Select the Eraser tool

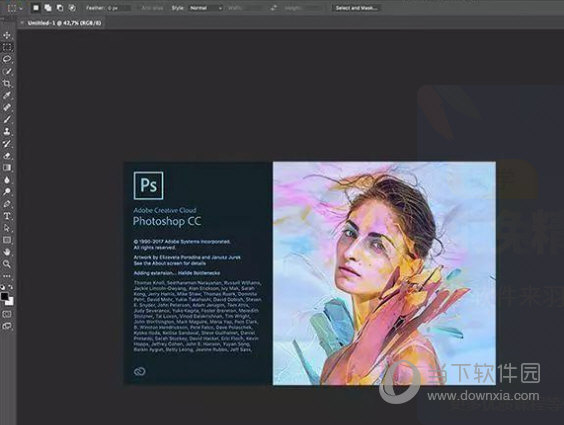click(6, 156)
